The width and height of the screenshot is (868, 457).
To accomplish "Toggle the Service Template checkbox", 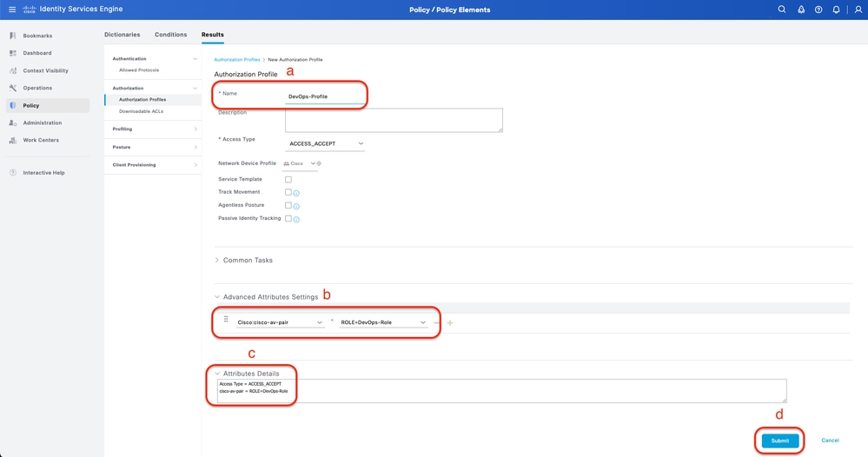I will click(x=288, y=179).
